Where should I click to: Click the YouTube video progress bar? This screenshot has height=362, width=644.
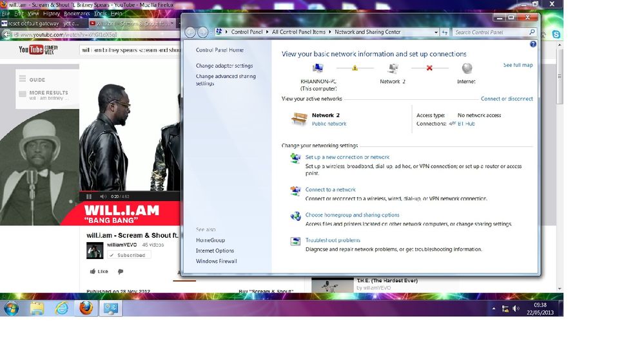pos(130,192)
